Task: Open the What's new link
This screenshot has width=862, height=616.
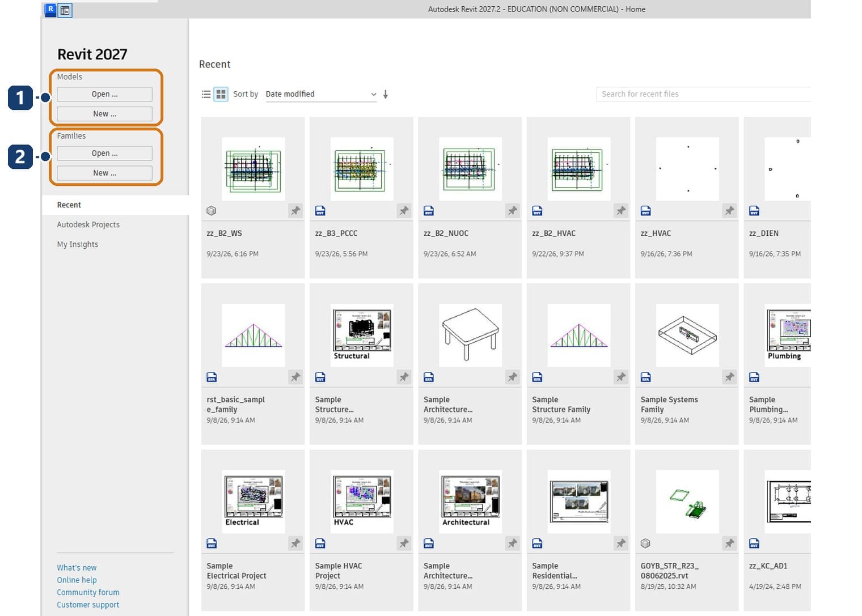Action: 77,568
